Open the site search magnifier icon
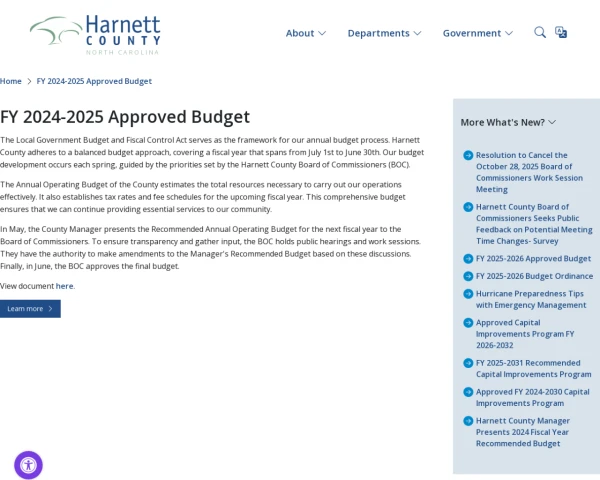 tap(540, 33)
